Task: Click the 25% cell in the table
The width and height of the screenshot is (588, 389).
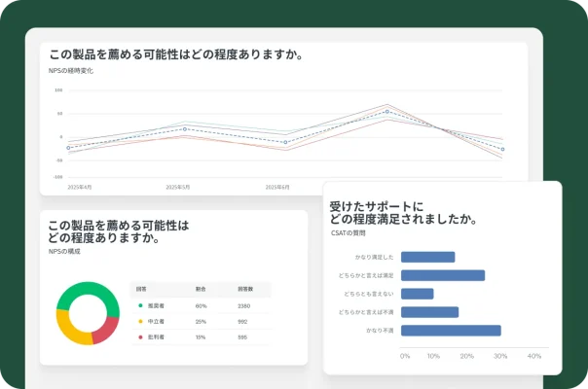Action: 201,322
